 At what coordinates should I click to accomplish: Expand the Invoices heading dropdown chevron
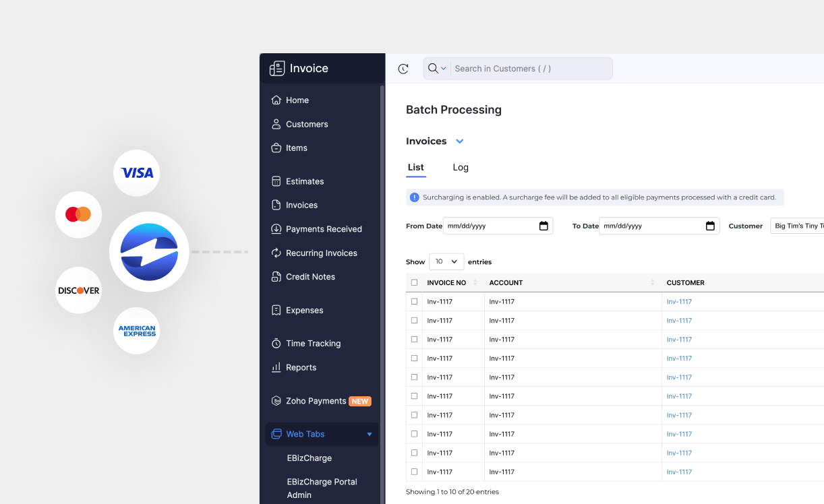coord(460,141)
